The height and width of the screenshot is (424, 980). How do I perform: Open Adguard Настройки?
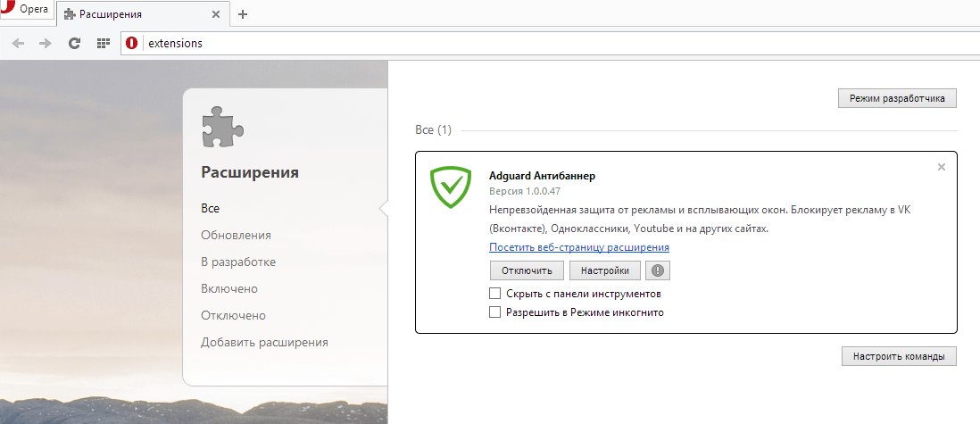pos(605,270)
